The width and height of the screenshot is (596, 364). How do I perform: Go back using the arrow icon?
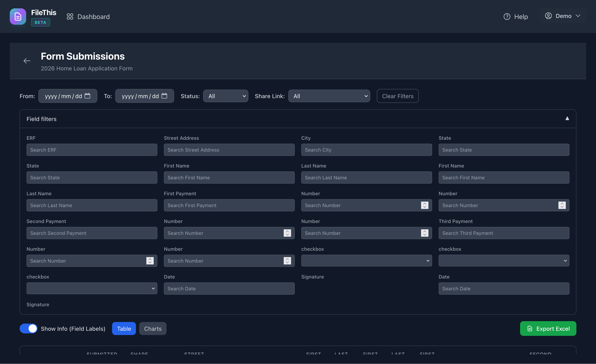click(x=27, y=61)
